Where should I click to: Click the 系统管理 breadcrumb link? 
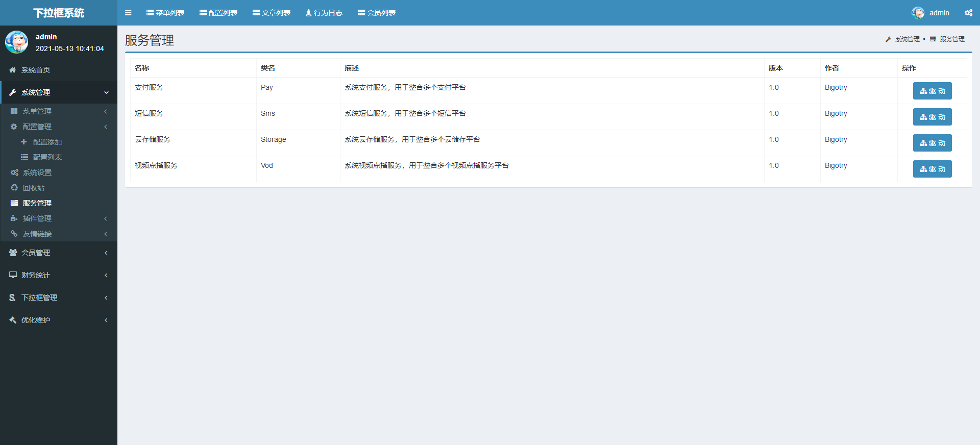coord(907,39)
